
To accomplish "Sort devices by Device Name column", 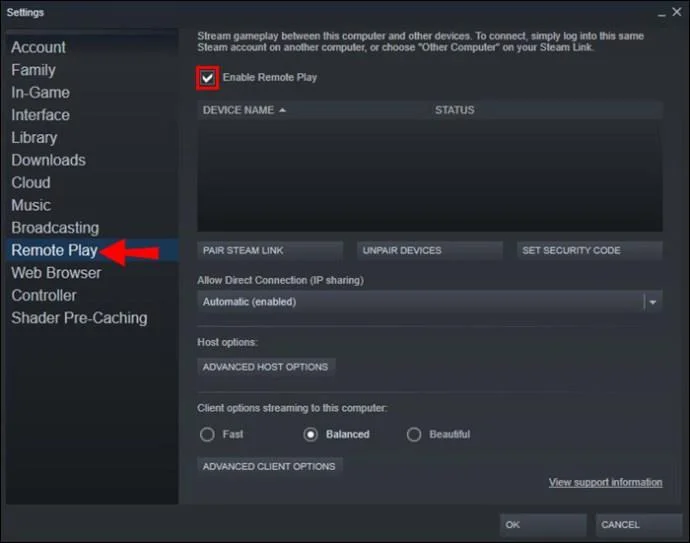I will click(238, 110).
